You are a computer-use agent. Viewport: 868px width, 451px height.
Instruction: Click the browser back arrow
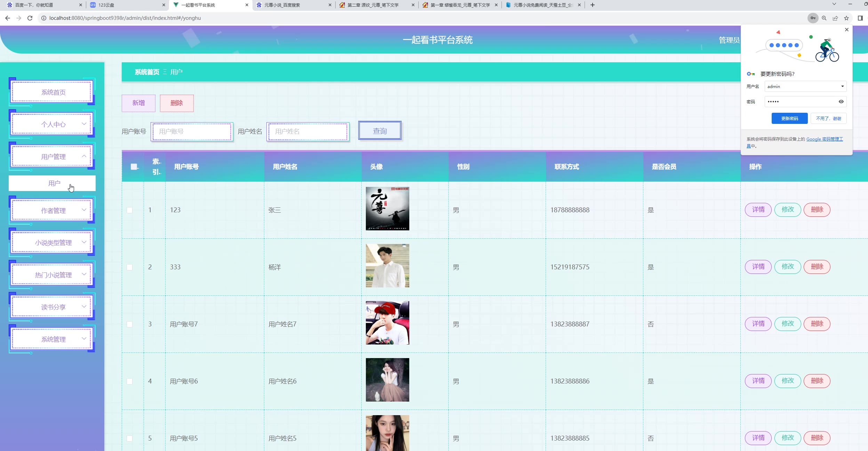point(8,18)
